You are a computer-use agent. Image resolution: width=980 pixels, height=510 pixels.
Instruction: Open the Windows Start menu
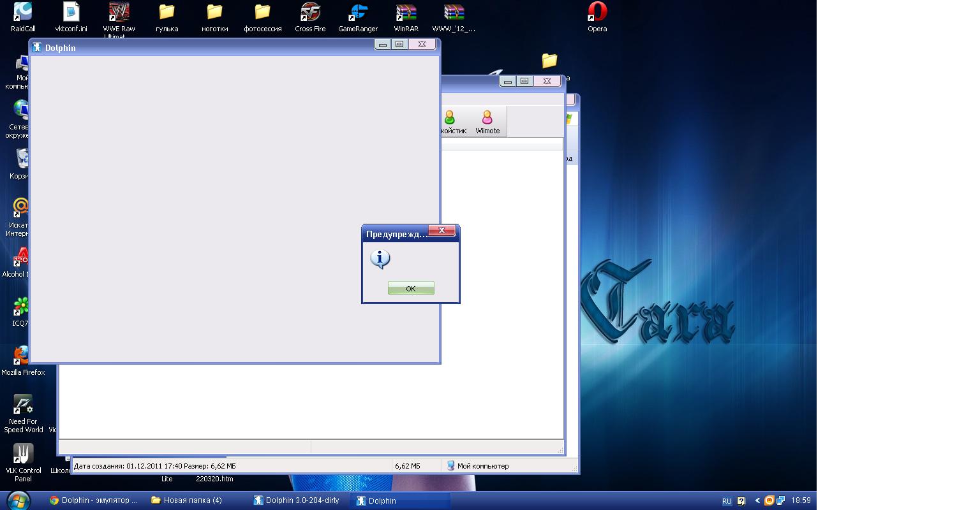click(x=18, y=500)
